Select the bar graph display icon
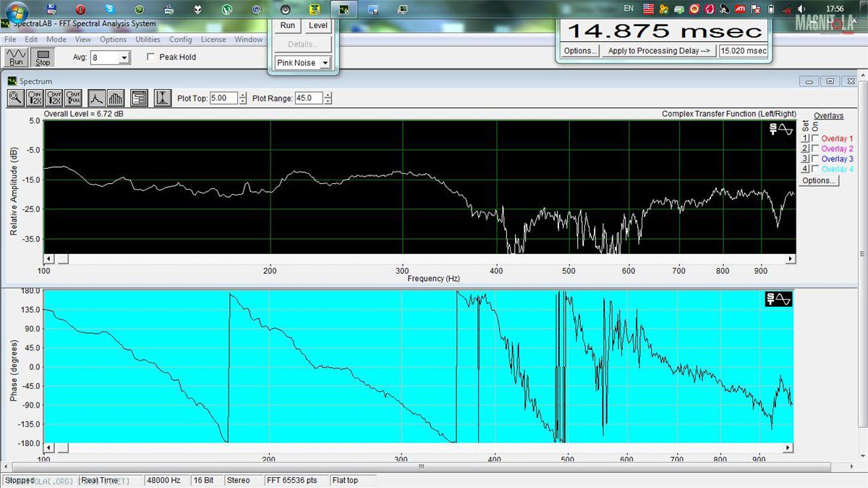868x488 pixels. (116, 98)
